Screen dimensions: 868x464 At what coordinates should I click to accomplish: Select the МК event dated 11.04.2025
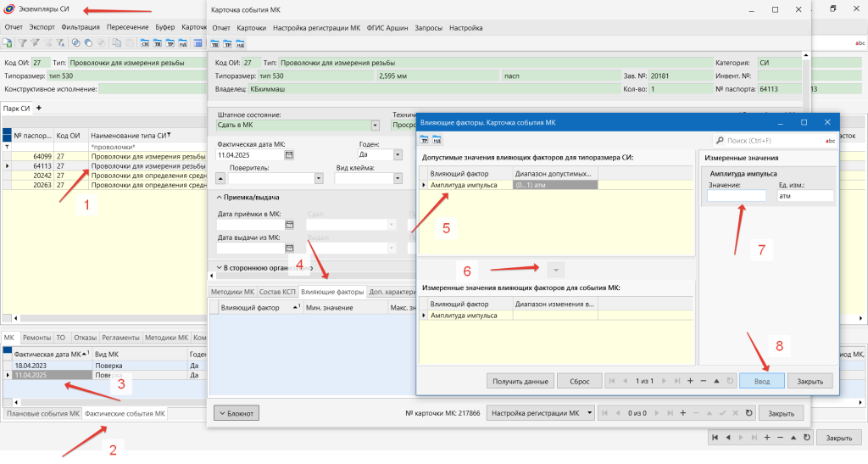tap(104, 375)
